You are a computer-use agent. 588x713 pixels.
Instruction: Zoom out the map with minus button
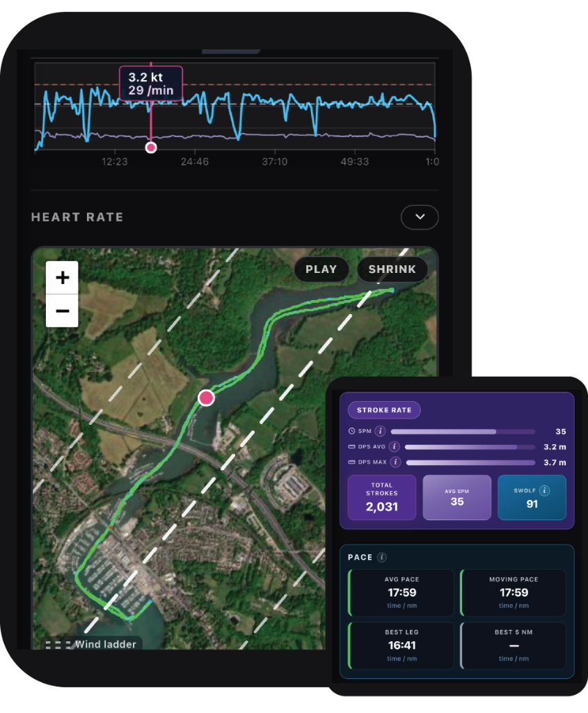click(62, 311)
